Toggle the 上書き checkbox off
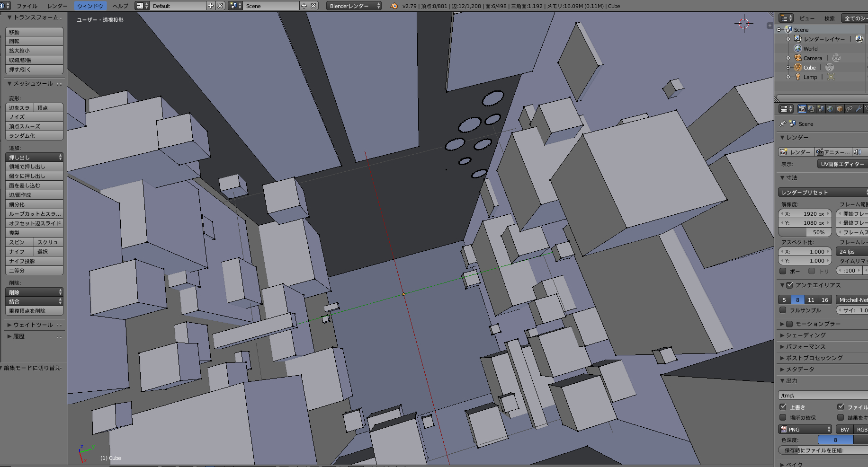868x467 pixels. pos(783,407)
